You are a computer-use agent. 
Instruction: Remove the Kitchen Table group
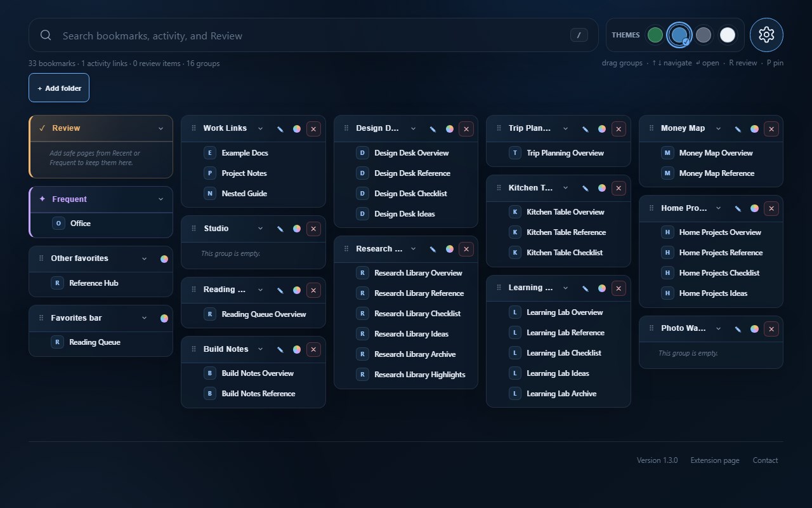619,188
